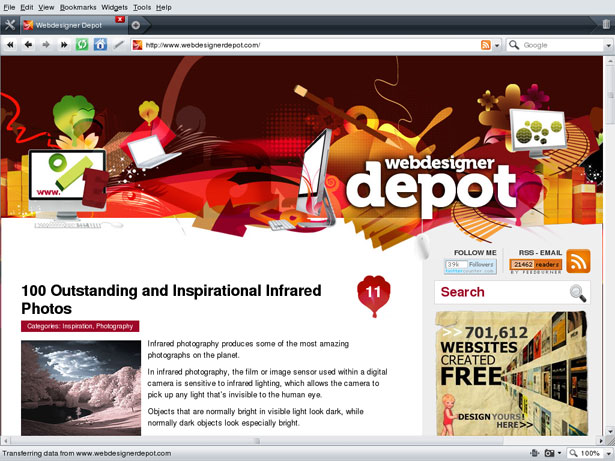Go forward with the Forward arrow
615x461 pixels.
(x=46, y=45)
